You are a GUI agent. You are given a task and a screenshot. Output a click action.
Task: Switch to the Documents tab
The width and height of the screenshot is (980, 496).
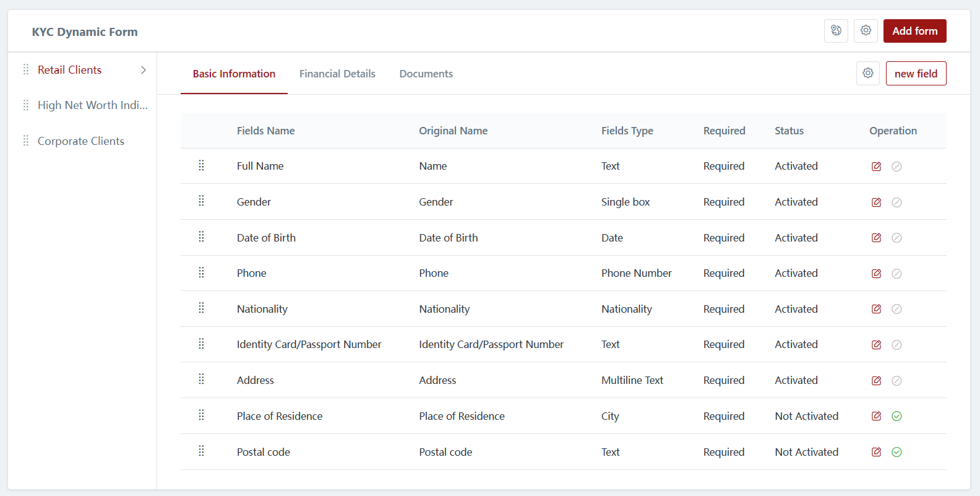point(426,74)
